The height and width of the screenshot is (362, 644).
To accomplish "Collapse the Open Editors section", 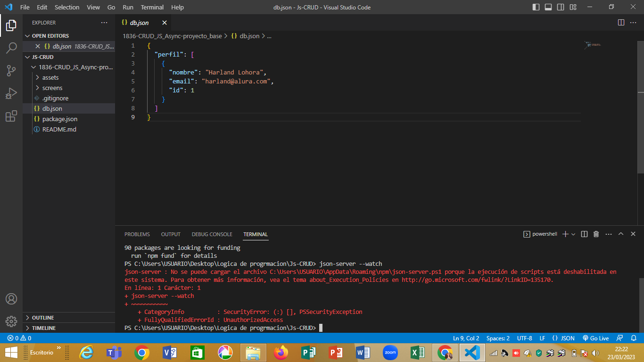I will pyautogui.click(x=69, y=36).
